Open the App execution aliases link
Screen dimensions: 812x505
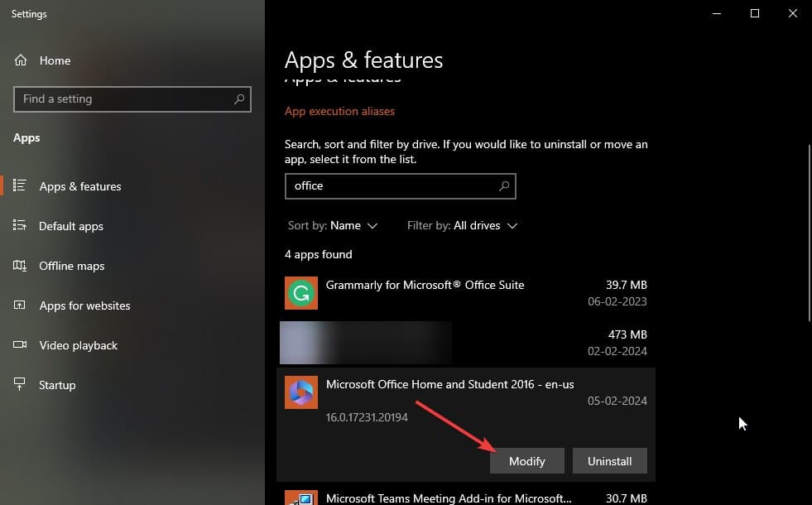339,112
